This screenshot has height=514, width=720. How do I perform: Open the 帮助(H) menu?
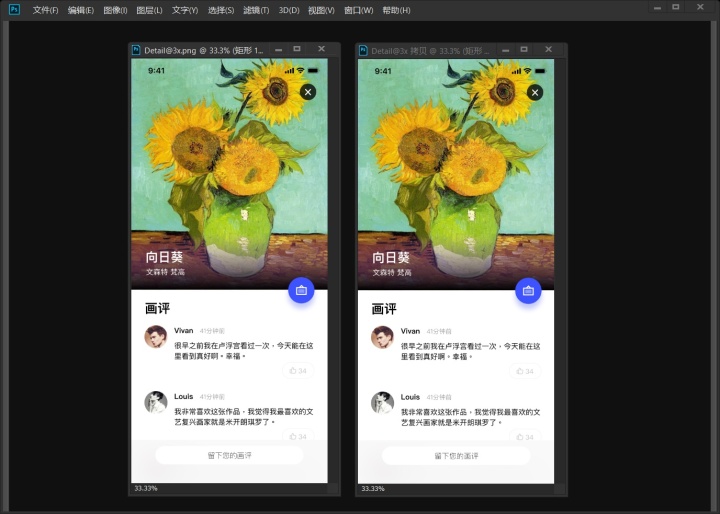(x=396, y=10)
